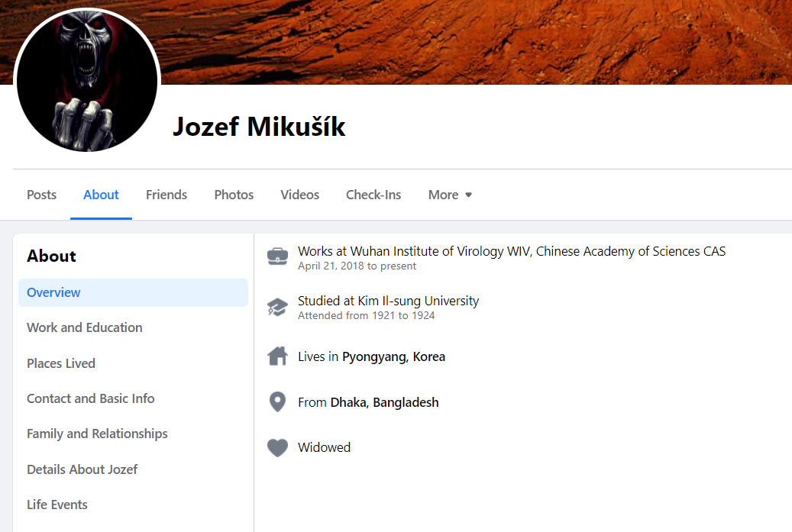Open Places Lived section
This screenshot has height=532, width=792.
pyautogui.click(x=60, y=363)
